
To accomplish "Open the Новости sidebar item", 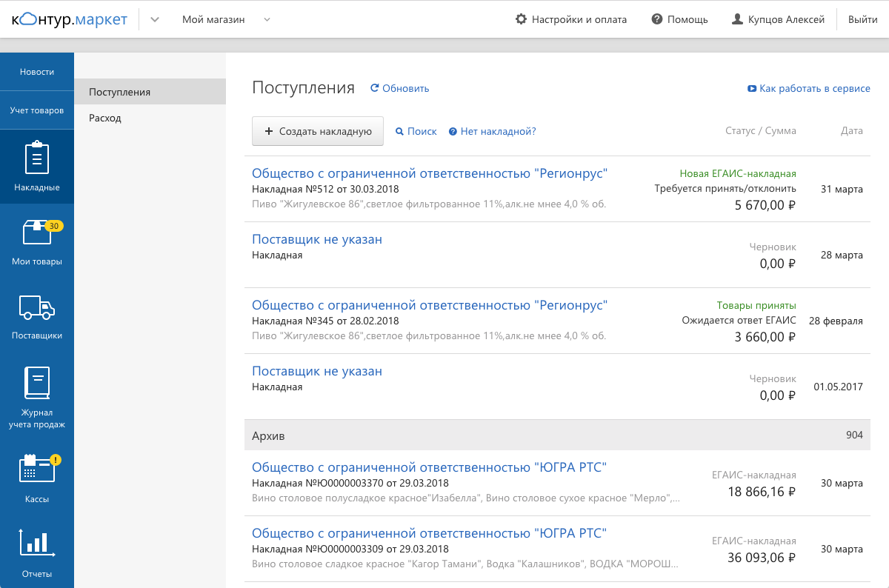I will point(37,72).
